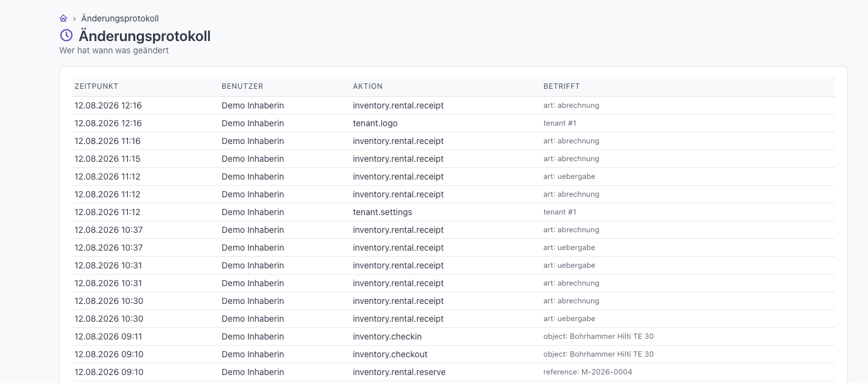Click the BETRIFFT column header

[561, 86]
